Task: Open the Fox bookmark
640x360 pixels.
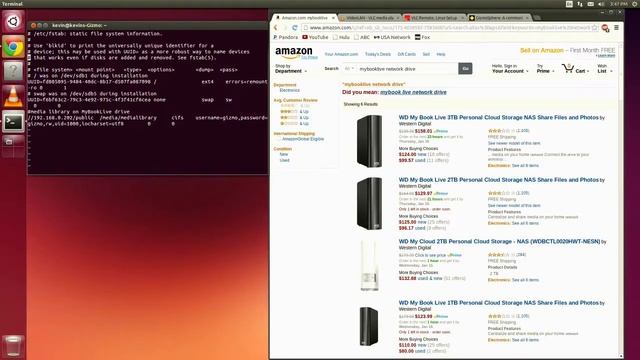Action: (422, 37)
